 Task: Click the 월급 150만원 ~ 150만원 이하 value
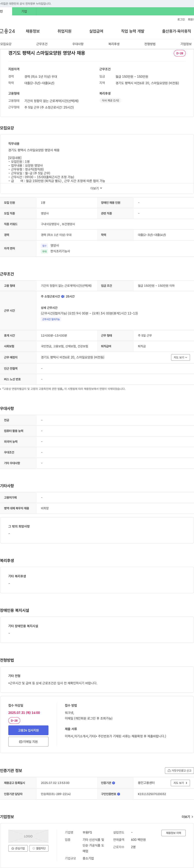point(156,286)
